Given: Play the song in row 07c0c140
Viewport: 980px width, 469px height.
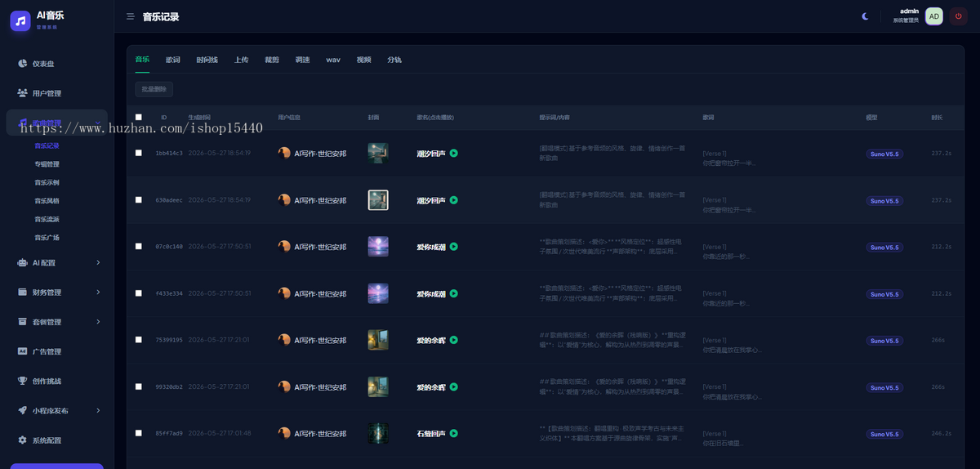Looking at the screenshot, I should pos(454,247).
